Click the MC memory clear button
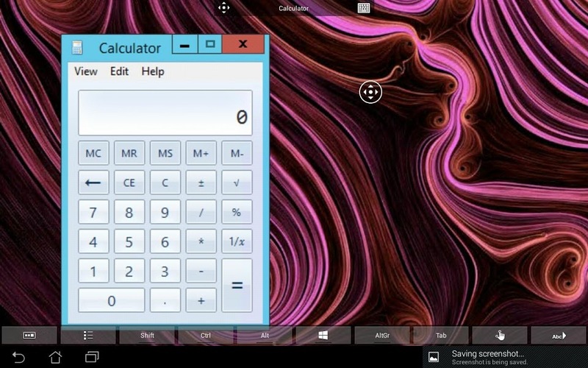The width and height of the screenshot is (588, 368). pos(93,153)
